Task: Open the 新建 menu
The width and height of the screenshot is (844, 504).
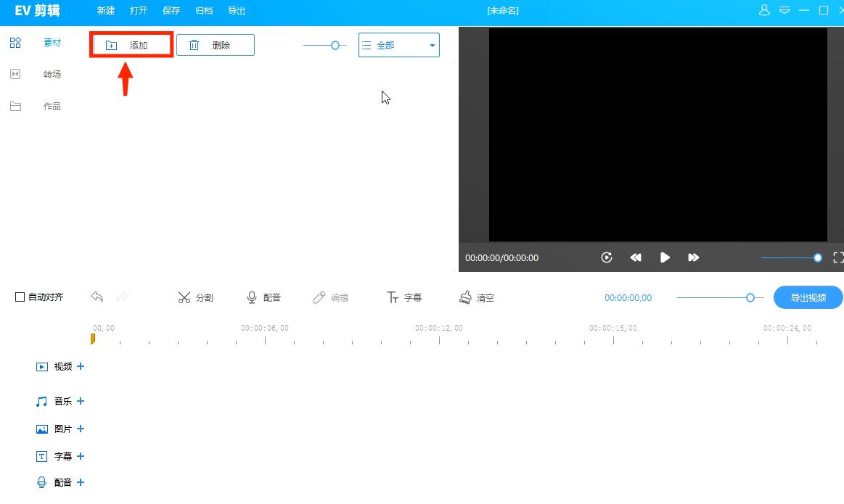Action: pos(105,11)
